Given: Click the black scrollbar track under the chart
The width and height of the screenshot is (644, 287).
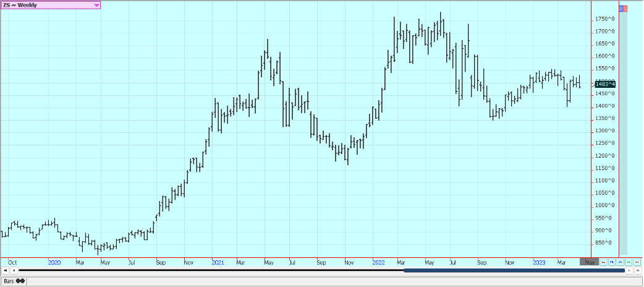Looking at the screenshot, I should (x=211, y=270).
